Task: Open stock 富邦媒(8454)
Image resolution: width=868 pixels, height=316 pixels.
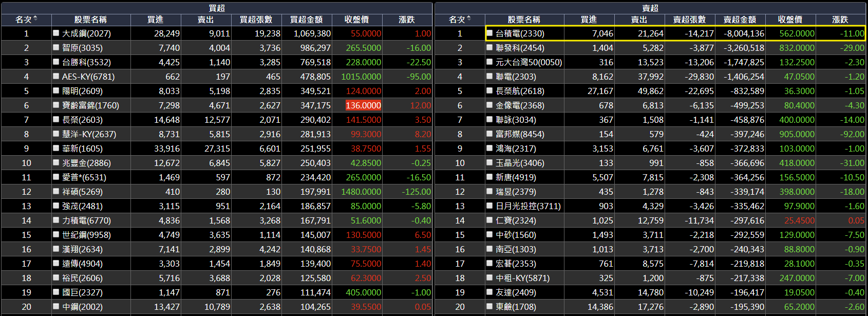Action: [520, 134]
